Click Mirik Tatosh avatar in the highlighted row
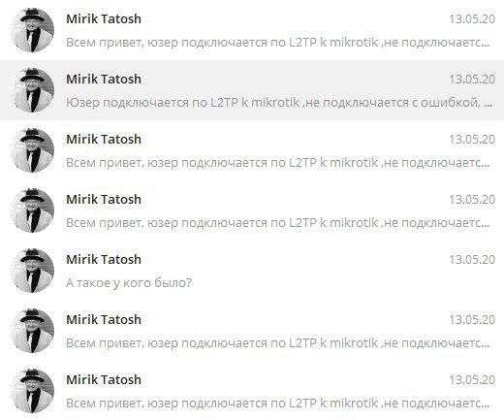The image size is (504, 420). [32, 90]
